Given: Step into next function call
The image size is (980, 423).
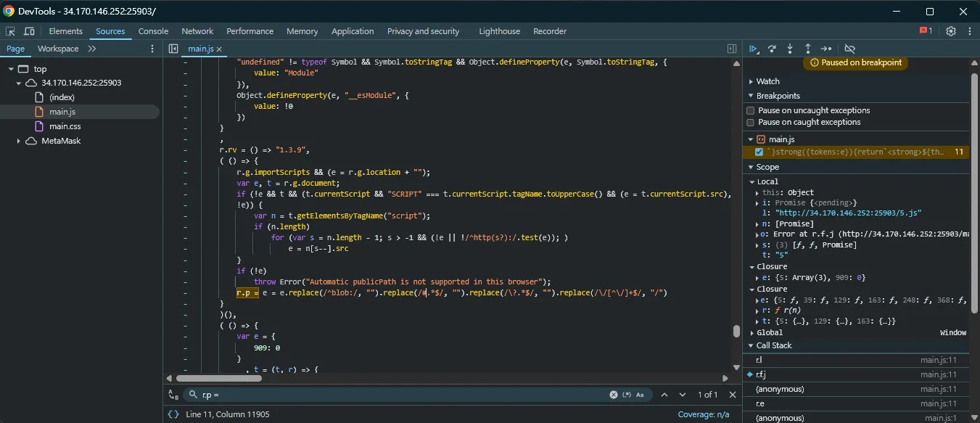Looking at the screenshot, I should click(x=790, y=49).
